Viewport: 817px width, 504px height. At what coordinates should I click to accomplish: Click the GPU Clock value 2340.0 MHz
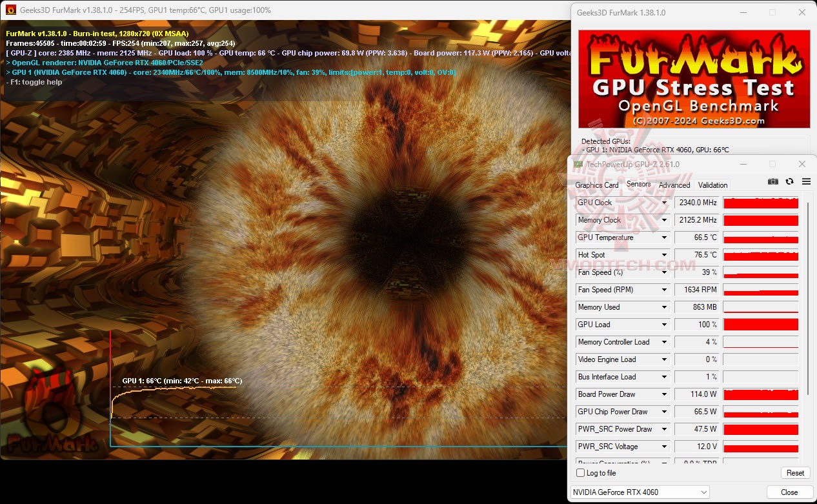coord(697,203)
